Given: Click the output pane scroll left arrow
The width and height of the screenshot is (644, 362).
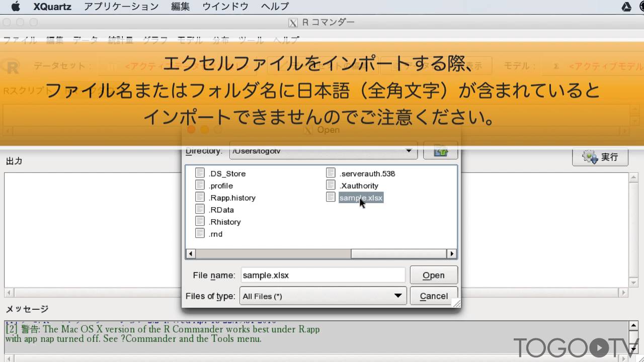Looking at the screenshot, I should [9, 293].
